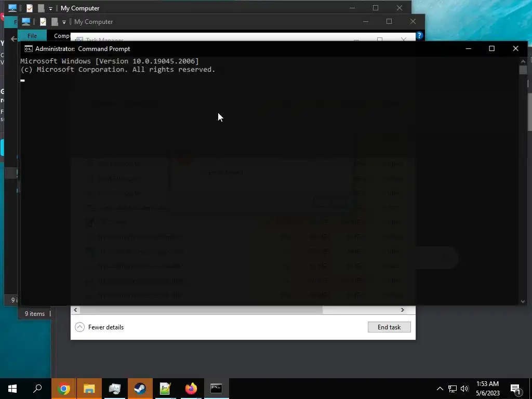The image size is (532, 399).
Task: Open Steam from the taskbar
Action: 140,389
